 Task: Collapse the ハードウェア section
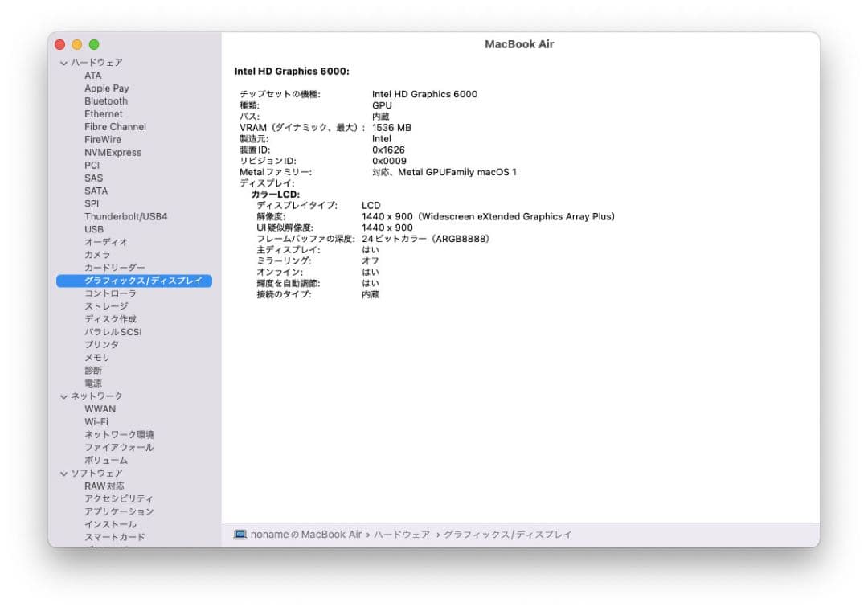point(63,63)
